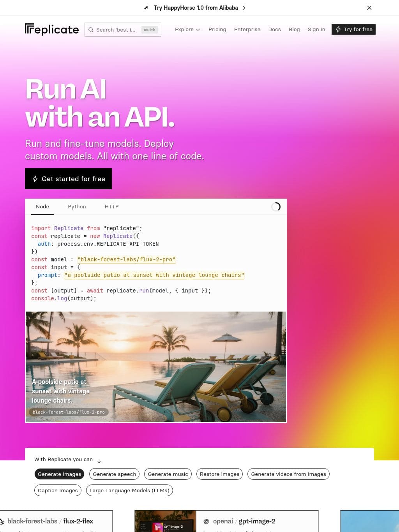Select the Large Language Models (LLMs) pill
This screenshot has width=399, height=532.
click(x=129, y=490)
